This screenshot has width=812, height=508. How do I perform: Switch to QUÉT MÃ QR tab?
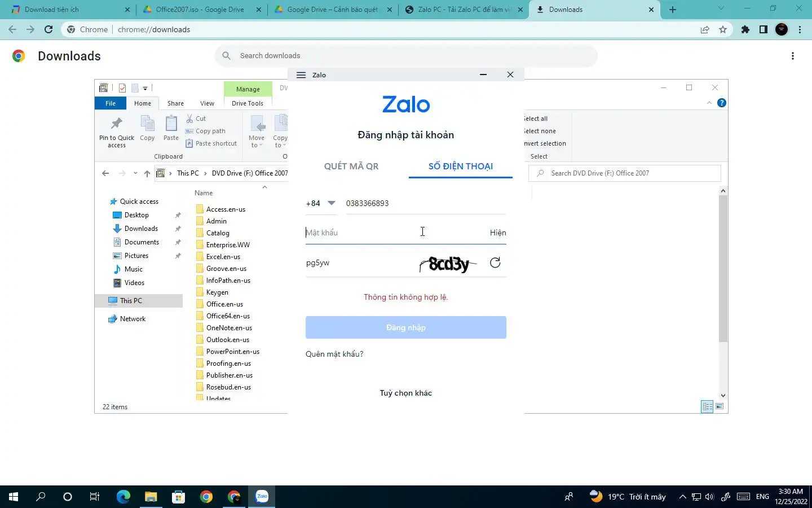[351, 166]
